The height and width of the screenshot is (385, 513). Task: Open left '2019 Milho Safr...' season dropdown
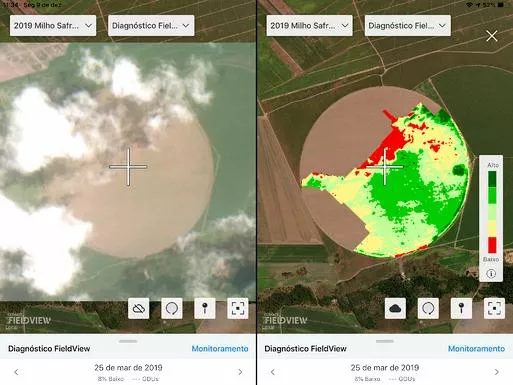pos(53,26)
